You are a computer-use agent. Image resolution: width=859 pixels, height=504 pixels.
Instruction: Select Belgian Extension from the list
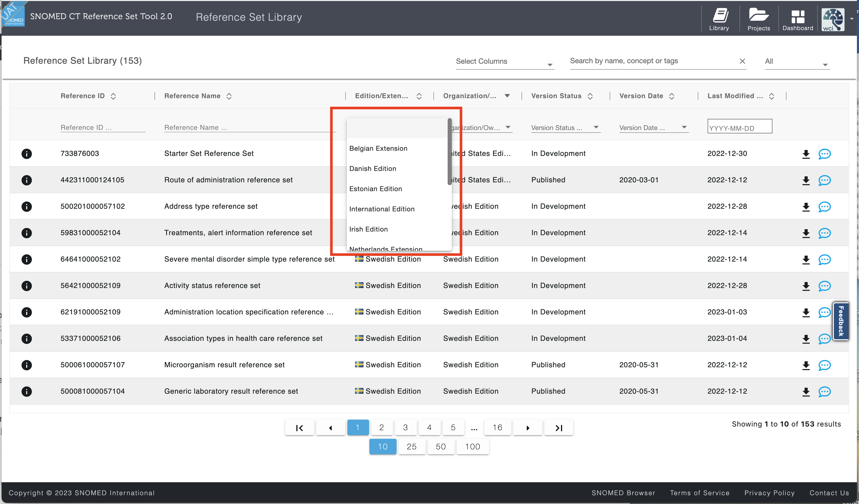(397, 148)
